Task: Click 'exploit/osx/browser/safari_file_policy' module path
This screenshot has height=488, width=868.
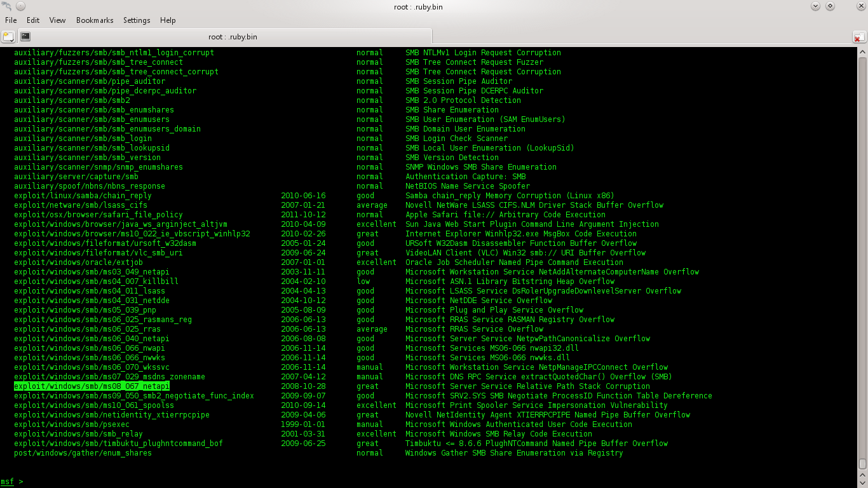Action: tap(98, 215)
